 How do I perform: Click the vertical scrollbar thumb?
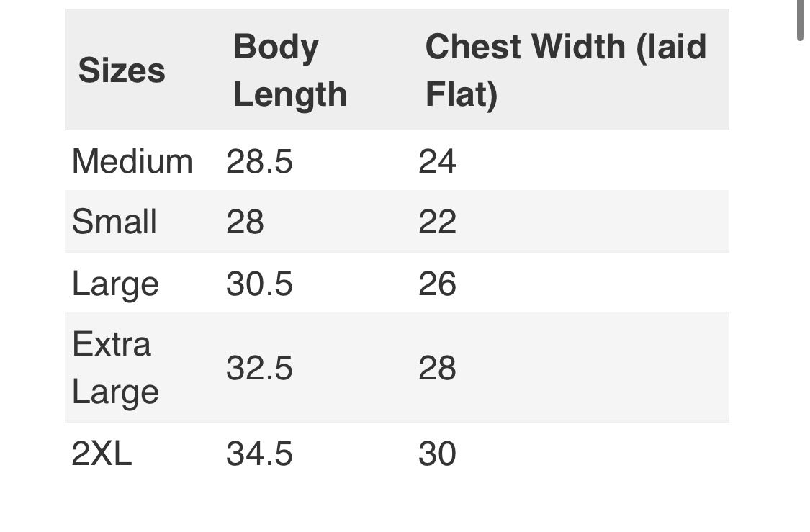[800, 20]
